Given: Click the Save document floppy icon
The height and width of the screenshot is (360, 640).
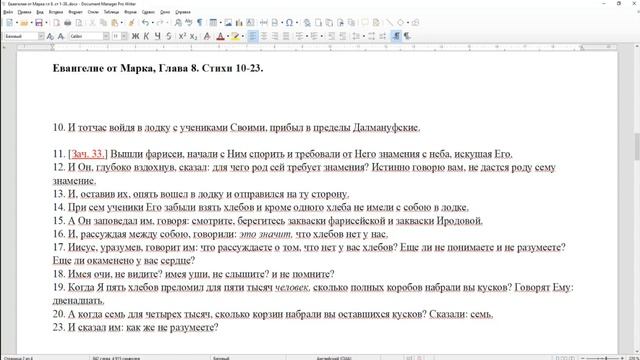Looking at the screenshot, I should point(39,23).
